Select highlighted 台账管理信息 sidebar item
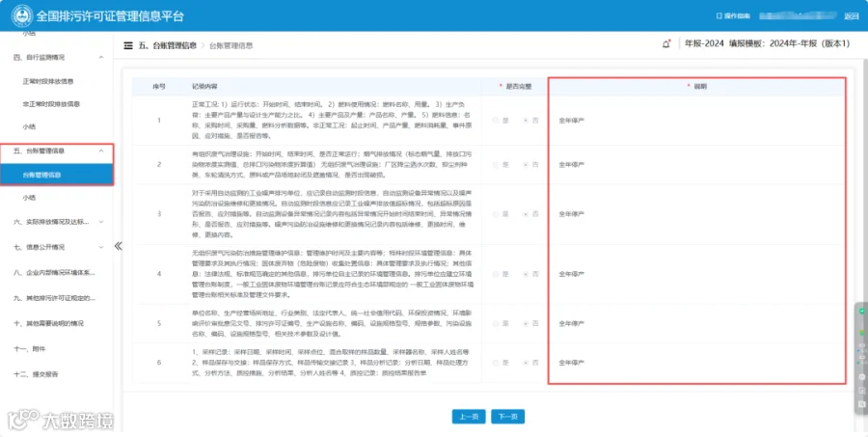Viewport: 868px width, 437px height. click(57, 175)
